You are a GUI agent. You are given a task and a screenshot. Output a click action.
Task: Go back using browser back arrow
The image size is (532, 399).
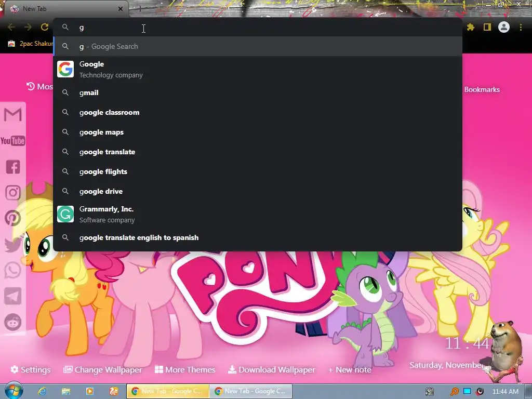pyautogui.click(x=11, y=27)
